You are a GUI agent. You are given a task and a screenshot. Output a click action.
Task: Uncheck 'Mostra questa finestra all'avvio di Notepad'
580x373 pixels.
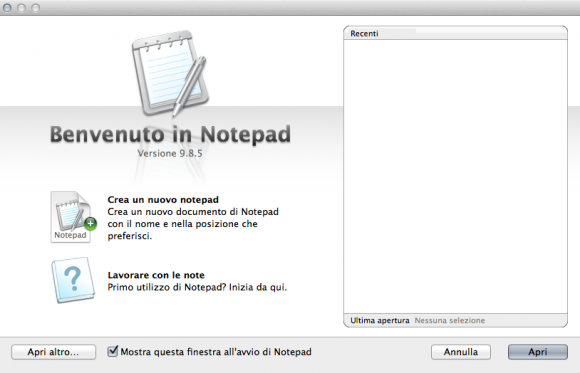pos(112,351)
